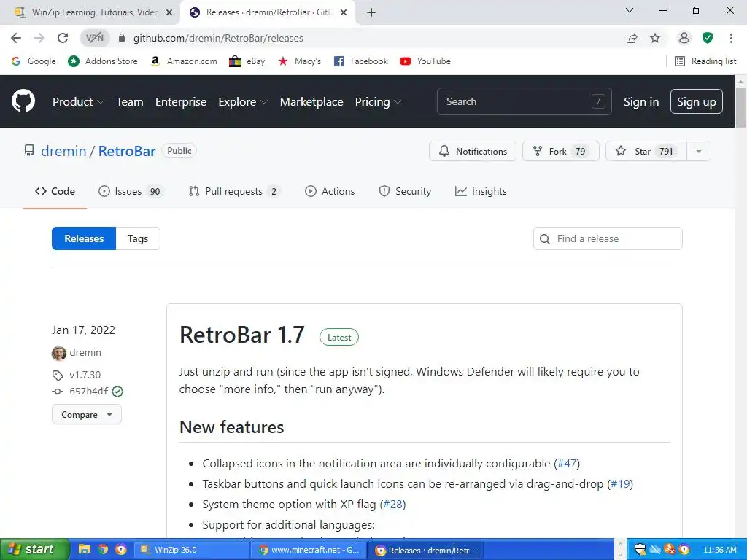This screenshot has height=560, width=747.
Task: Open Macy's bookmark
Action: (299, 61)
